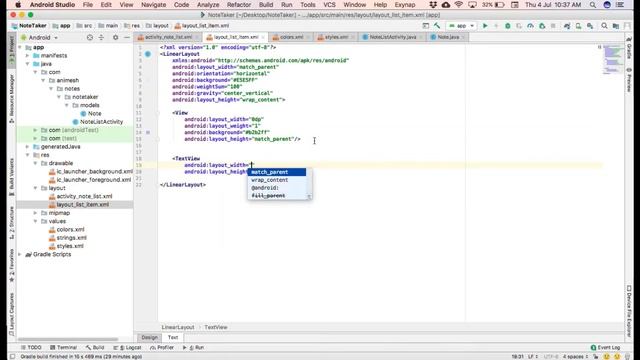640x360 pixels.
Task: Switch to activity_note_list.xml tab
Action: tap(168, 37)
